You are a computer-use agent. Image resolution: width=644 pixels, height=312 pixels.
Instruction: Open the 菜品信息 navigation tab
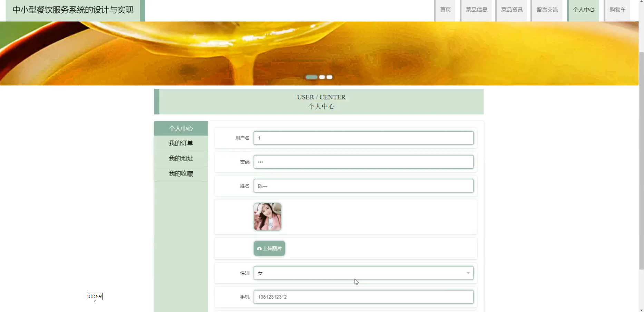[476, 10]
